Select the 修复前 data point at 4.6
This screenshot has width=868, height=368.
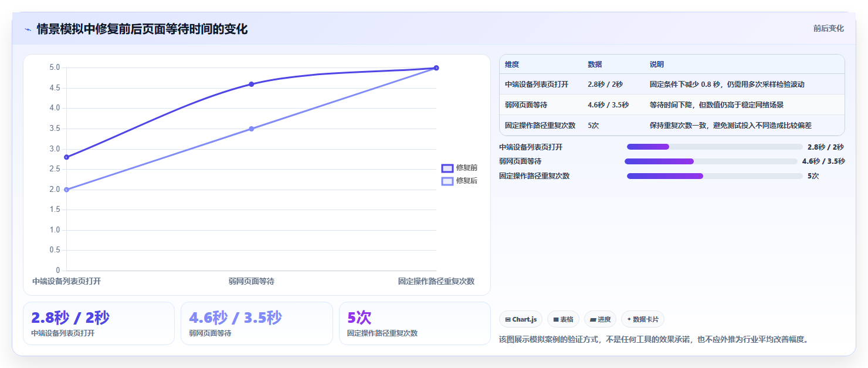(252, 84)
